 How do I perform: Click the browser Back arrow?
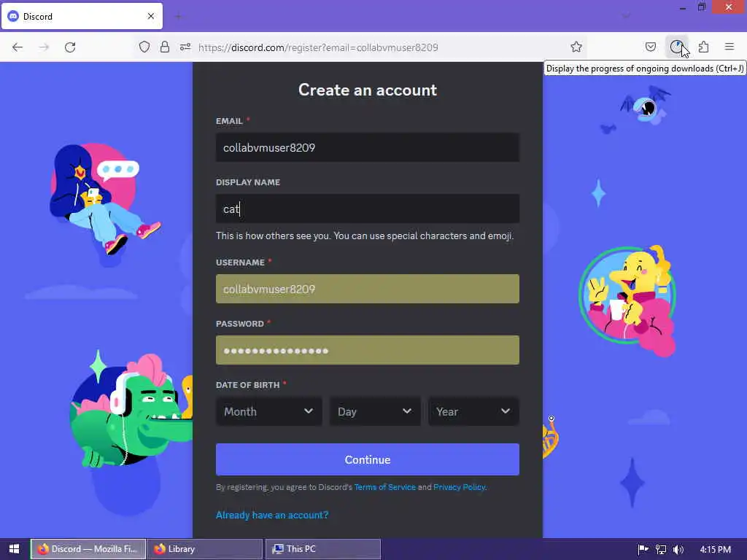(18, 47)
